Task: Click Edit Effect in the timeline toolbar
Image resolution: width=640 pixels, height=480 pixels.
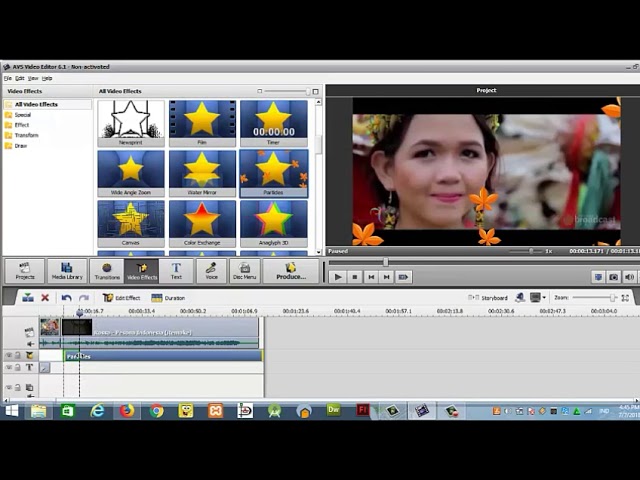Action: [121, 298]
